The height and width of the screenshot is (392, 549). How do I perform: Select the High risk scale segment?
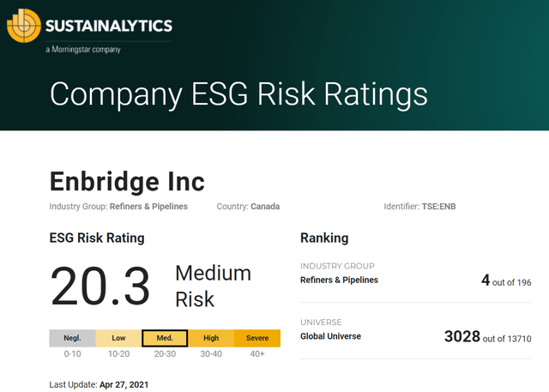211,338
